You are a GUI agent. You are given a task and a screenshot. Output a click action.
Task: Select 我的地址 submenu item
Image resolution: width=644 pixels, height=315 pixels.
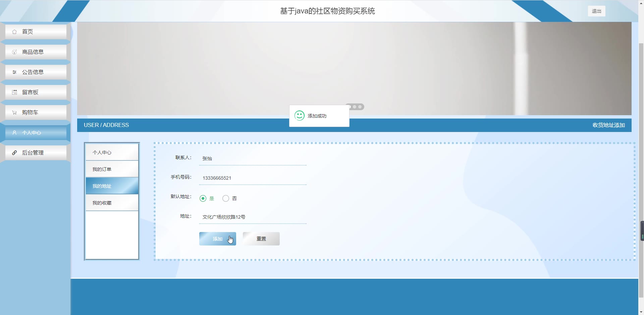[x=112, y=186]
